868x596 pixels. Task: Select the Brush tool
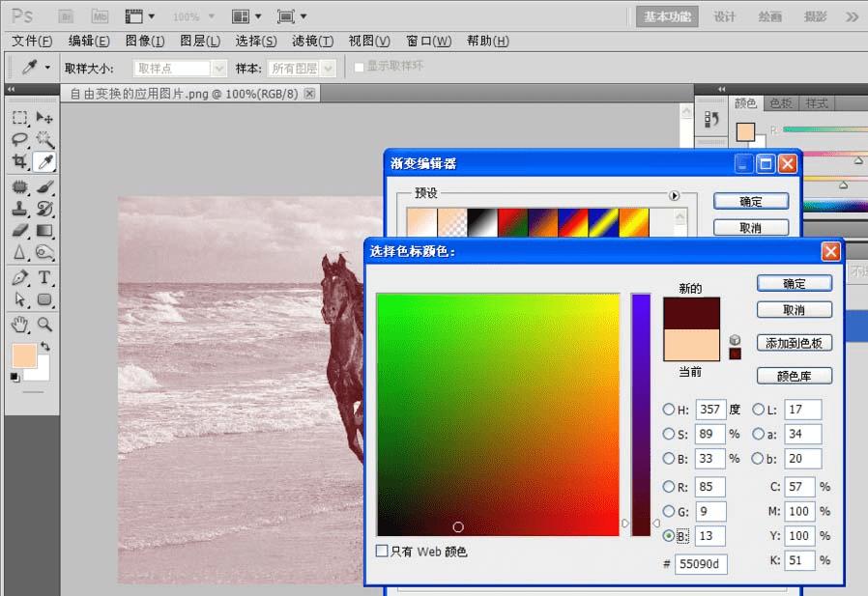pos(44,187)
